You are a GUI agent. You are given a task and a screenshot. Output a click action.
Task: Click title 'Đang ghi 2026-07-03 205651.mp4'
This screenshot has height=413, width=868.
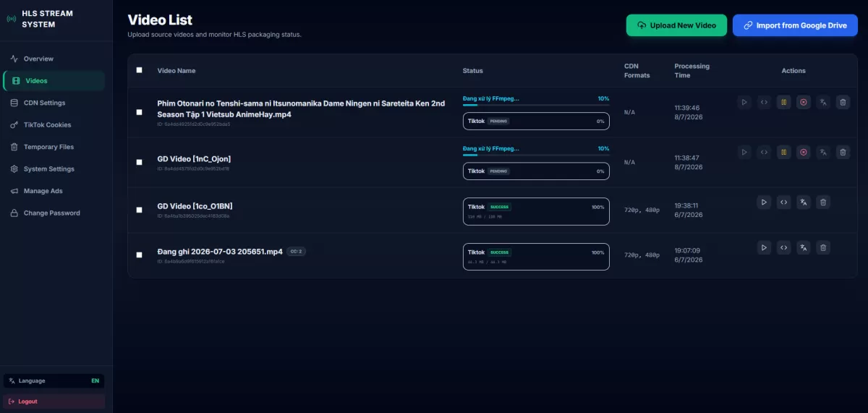220,252
